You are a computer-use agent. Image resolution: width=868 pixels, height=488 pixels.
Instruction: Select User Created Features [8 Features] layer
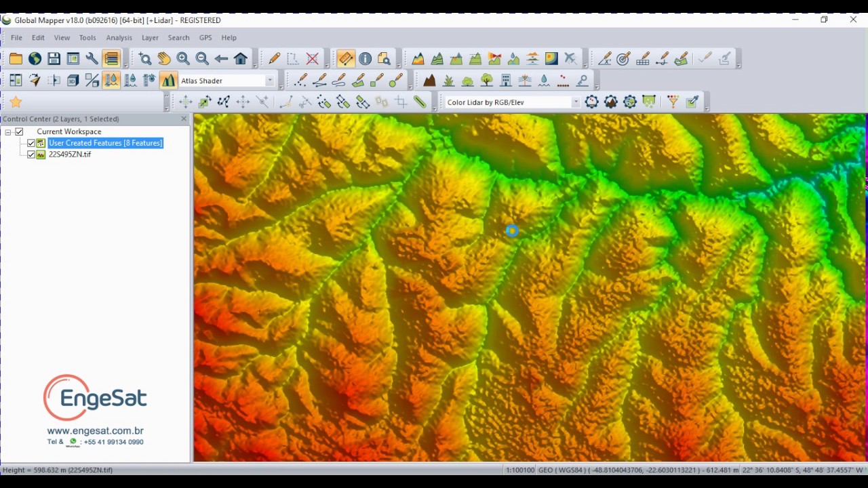coord(106,143)
